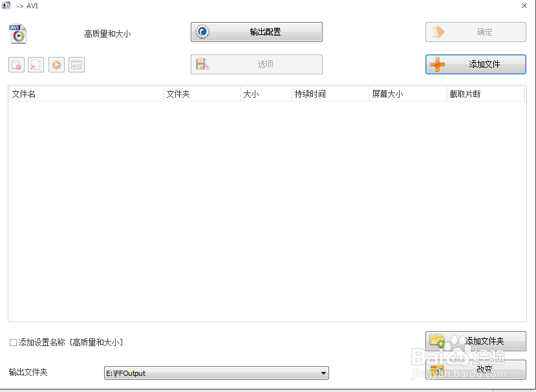
Task: Sort by 文件夹 column header
Action: (x=202, y=94)
